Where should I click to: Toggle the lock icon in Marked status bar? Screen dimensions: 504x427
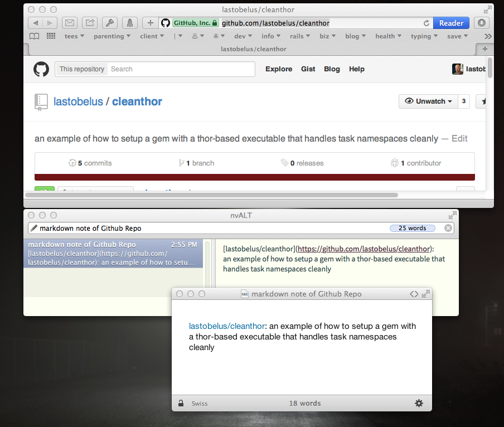click(x=181, y=403)
